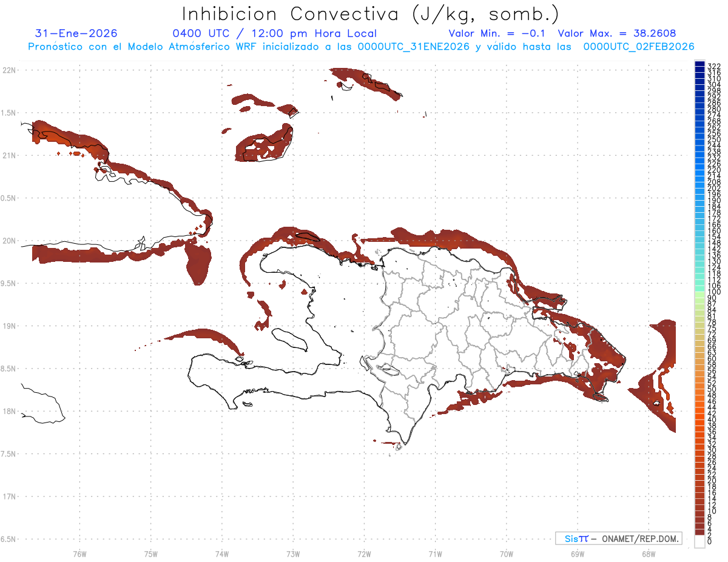Click the '0000UTC_31ENE2026' initialization timestamp
The height and width of the screenshot is (562, 728).
(x=414, y=47)
